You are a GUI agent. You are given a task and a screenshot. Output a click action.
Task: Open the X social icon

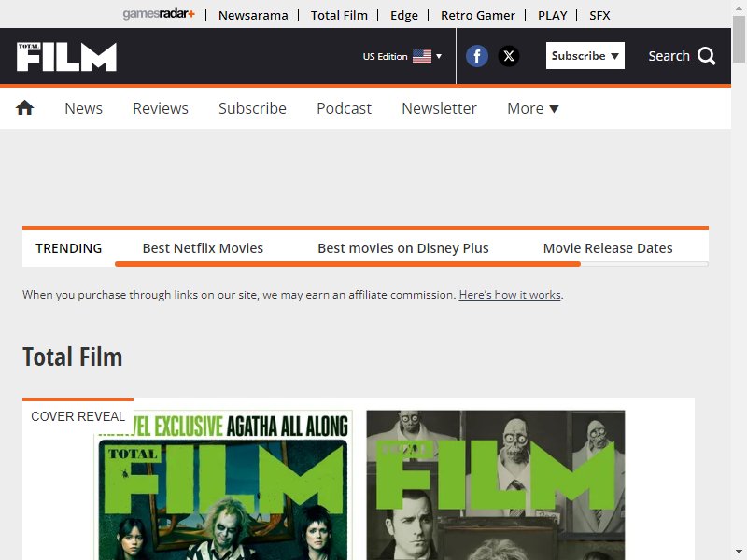(x=509, y=56)
